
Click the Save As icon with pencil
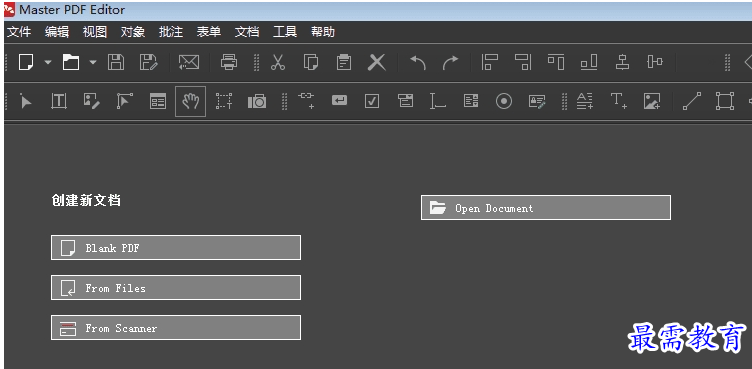click(149, 62)
